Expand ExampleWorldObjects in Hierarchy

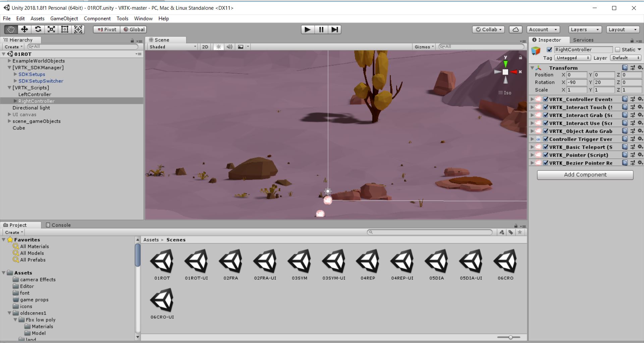(9, 61)
